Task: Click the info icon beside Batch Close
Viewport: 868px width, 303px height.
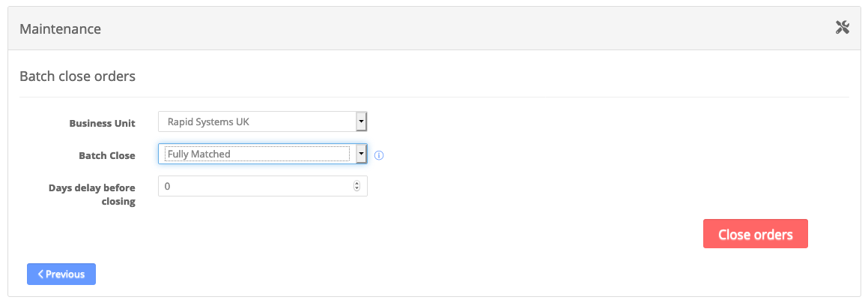Action: (379, 155)
